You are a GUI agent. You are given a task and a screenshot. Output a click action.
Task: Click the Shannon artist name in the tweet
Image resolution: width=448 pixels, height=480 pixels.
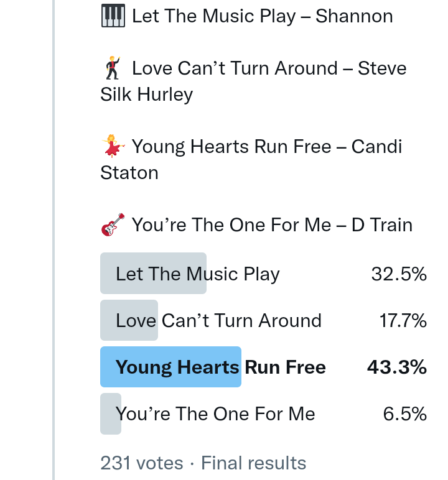click(354, 16)
